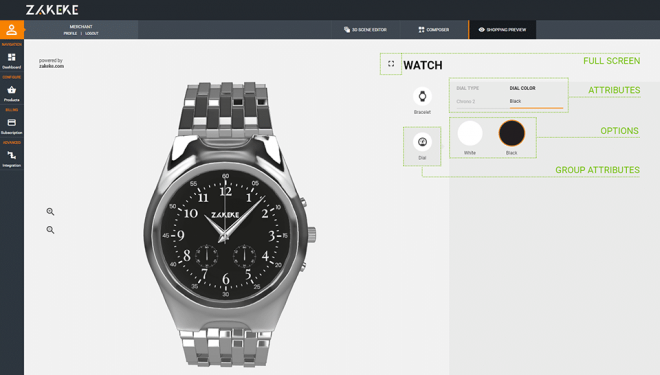Click the Chrono 2 dial type value
This screenshot has height=375, width=660.
click(x=466, y=101)
